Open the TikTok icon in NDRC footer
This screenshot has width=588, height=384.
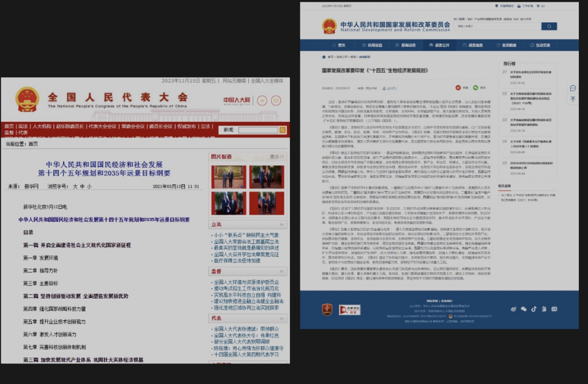point(533,309)
